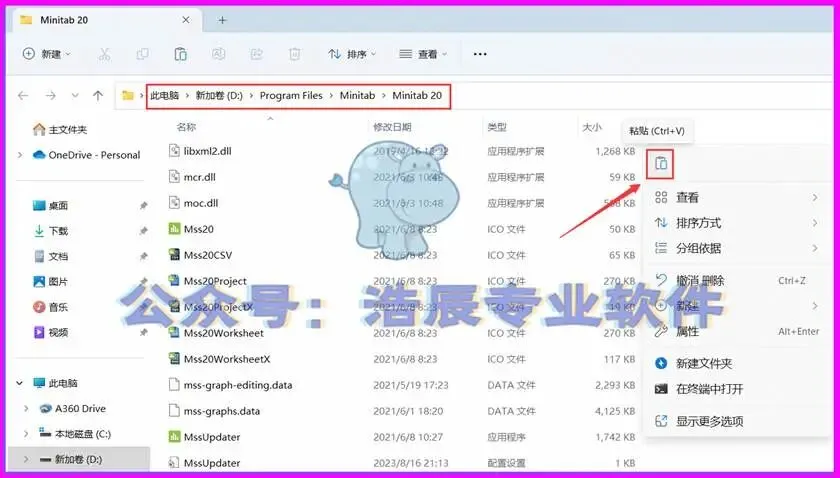Click the paste icon in context menu
The image size is (840, 478).
pyautogui.click(x=661, y=163)
